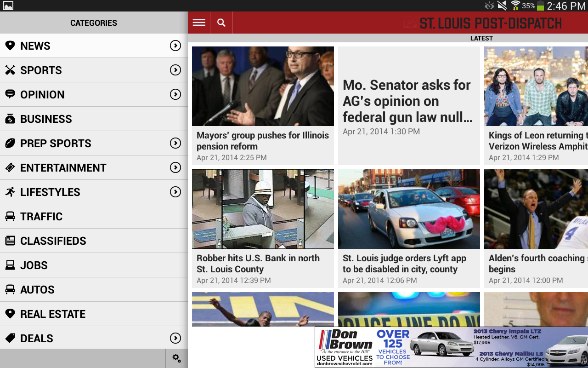588x368 pixels.
Task: Open the REAL ESTATE category label
Action: click(x=53, y=314)
